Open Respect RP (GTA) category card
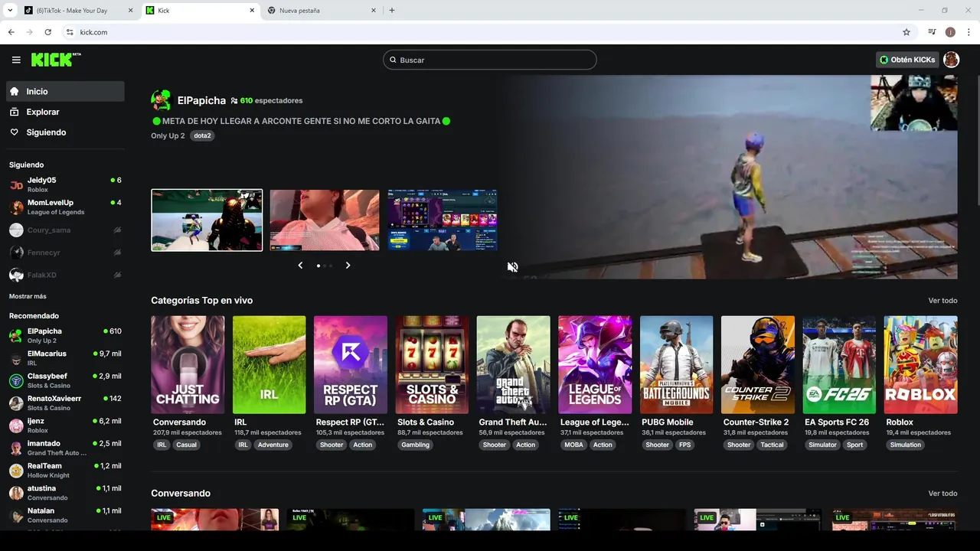This screenshot has width=980, height=551. (351, 365)
